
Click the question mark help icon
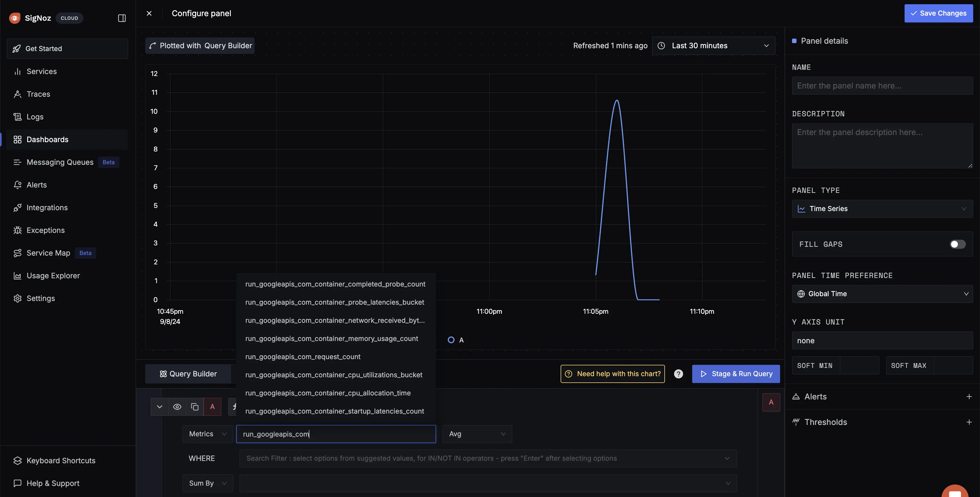(678, 374)
